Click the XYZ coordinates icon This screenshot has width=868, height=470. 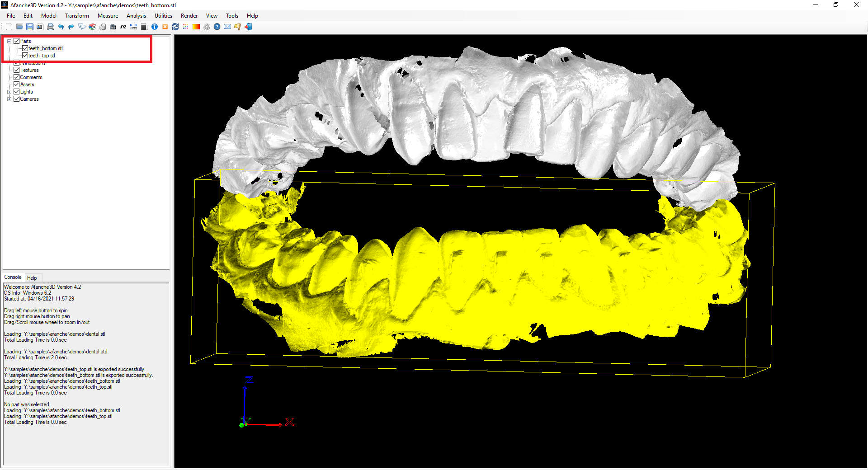pyautogui.click(x=123, y=27)
